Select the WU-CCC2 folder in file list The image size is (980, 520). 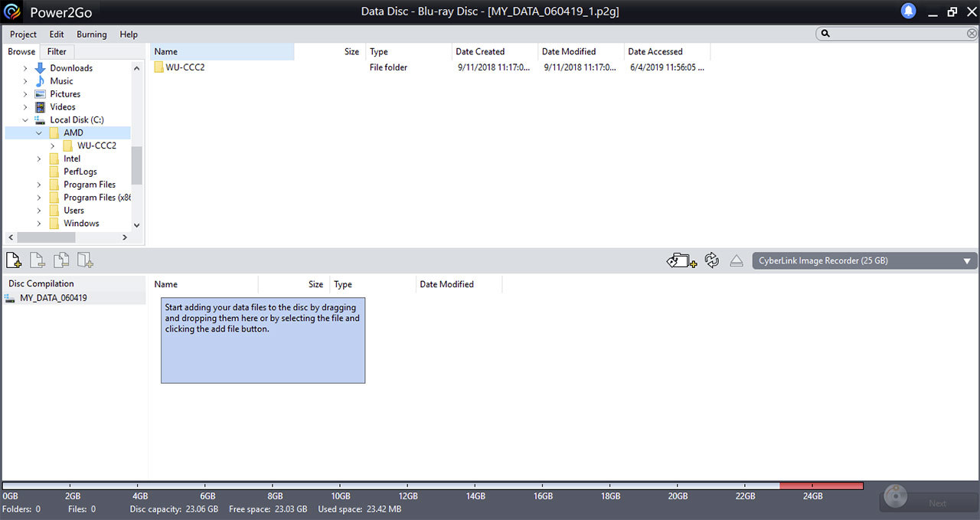coord(179,67)
